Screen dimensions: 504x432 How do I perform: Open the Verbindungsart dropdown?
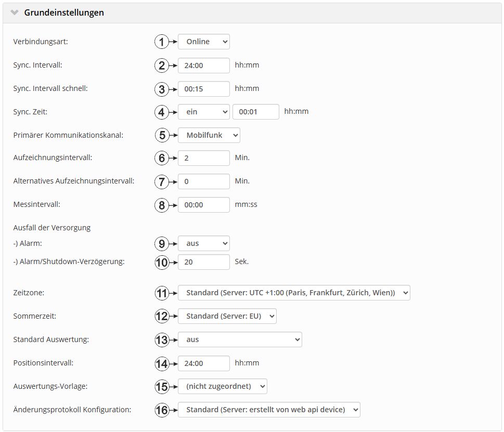click(x=203, y=42)
